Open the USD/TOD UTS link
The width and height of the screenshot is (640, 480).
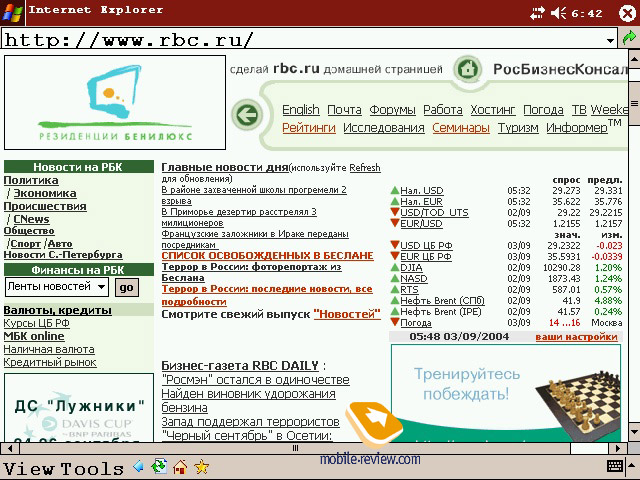[x=434, y=213]
